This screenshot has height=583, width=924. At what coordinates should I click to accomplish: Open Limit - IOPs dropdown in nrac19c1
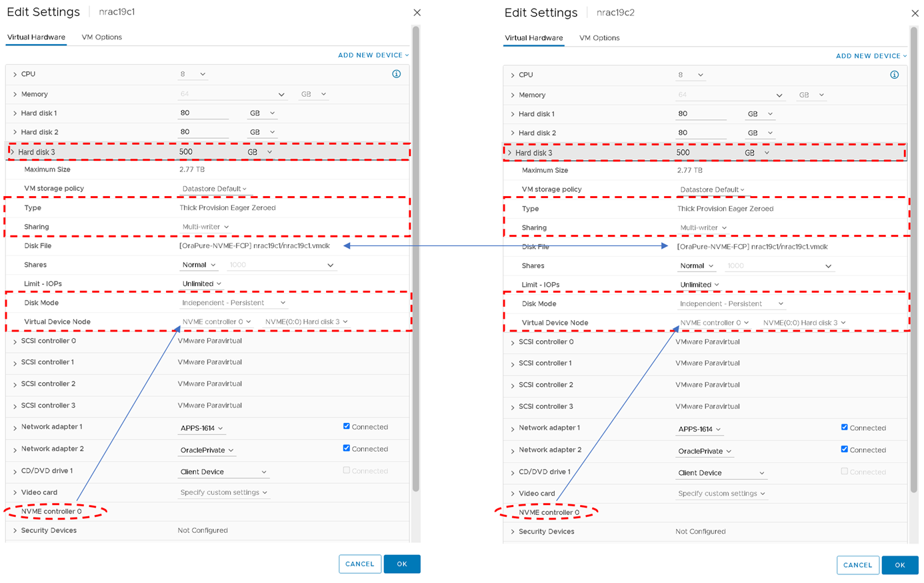(201, 283)
